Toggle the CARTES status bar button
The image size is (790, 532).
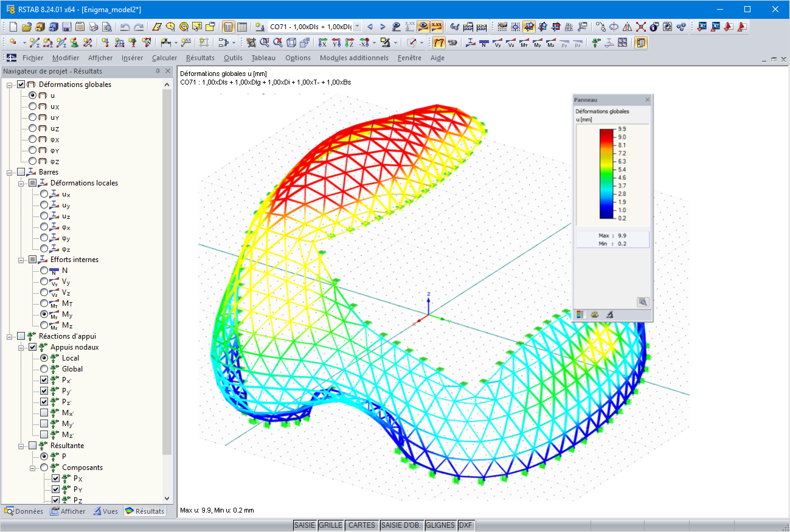click(x=362, y=525)
